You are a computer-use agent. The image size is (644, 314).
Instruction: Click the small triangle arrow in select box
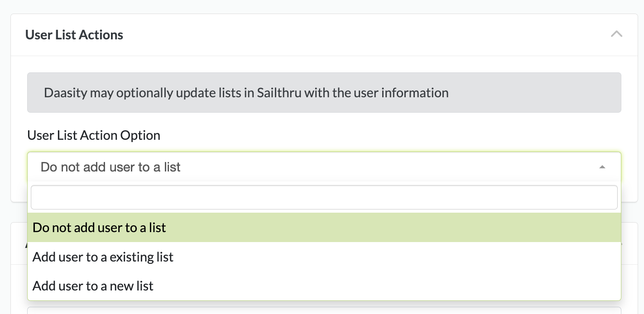602,167
